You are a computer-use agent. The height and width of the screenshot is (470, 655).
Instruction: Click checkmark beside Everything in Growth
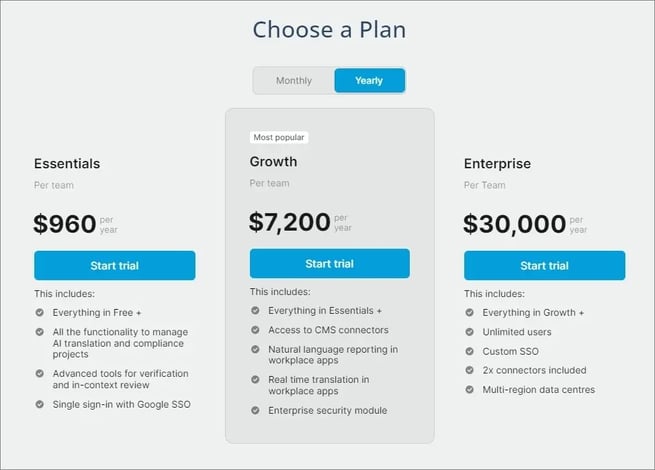pos(470,312)
